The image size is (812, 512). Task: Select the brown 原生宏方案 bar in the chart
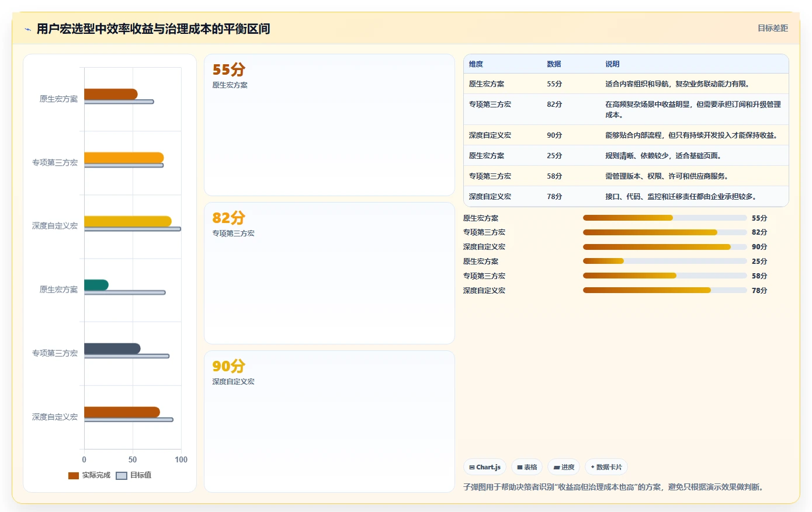click(x=111, y=94)
